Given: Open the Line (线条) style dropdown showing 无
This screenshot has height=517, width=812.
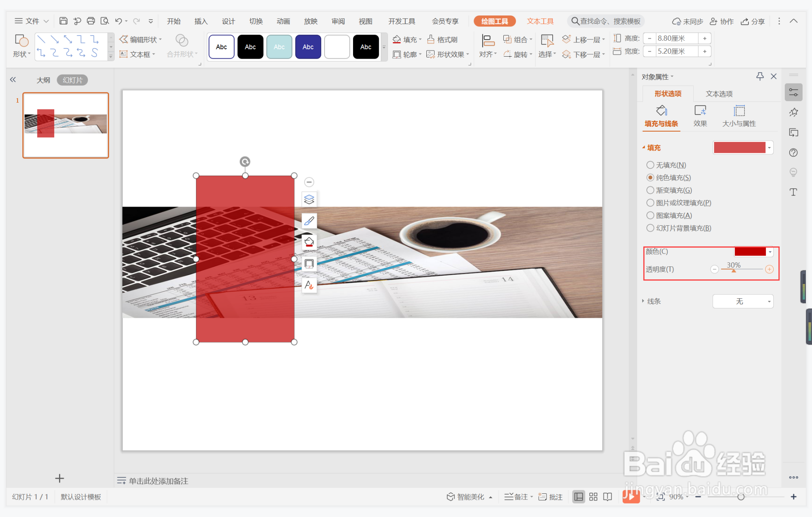Looking at the screenshot, I should tap(743, 301).
